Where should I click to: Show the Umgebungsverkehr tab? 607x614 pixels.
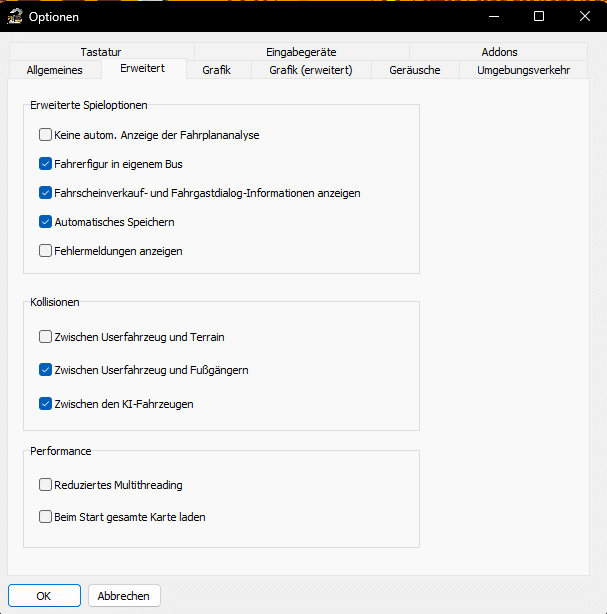[523, 70]
